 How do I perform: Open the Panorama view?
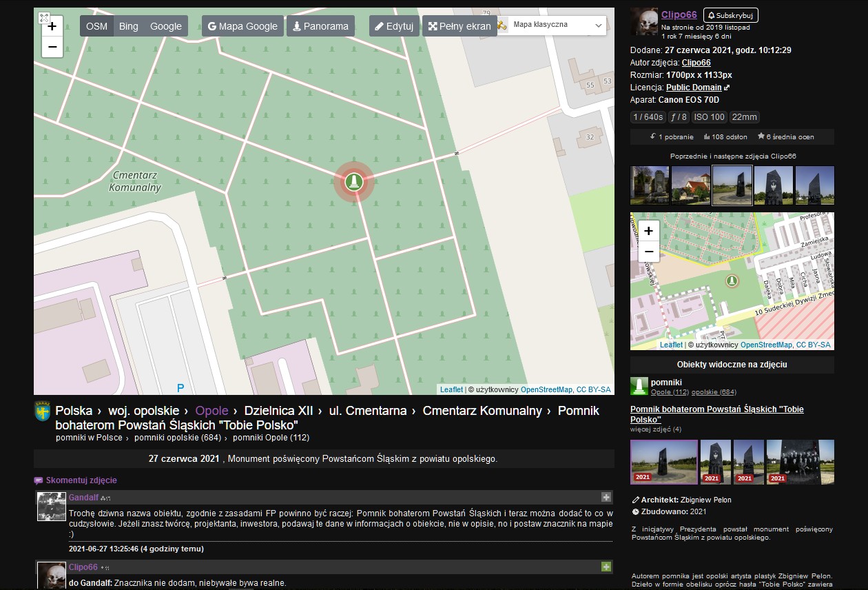pos(320,26)
